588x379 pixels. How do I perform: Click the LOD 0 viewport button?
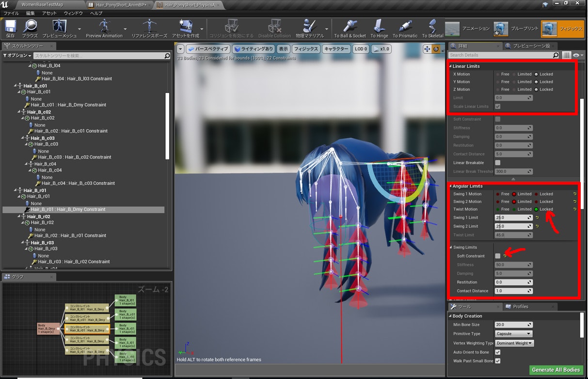click(361, 49)
